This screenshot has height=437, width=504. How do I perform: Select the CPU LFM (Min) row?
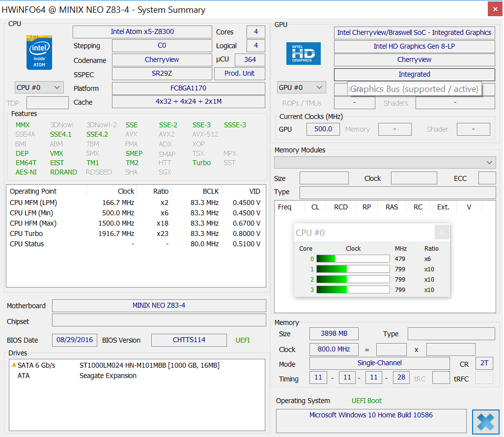(135, 213)
